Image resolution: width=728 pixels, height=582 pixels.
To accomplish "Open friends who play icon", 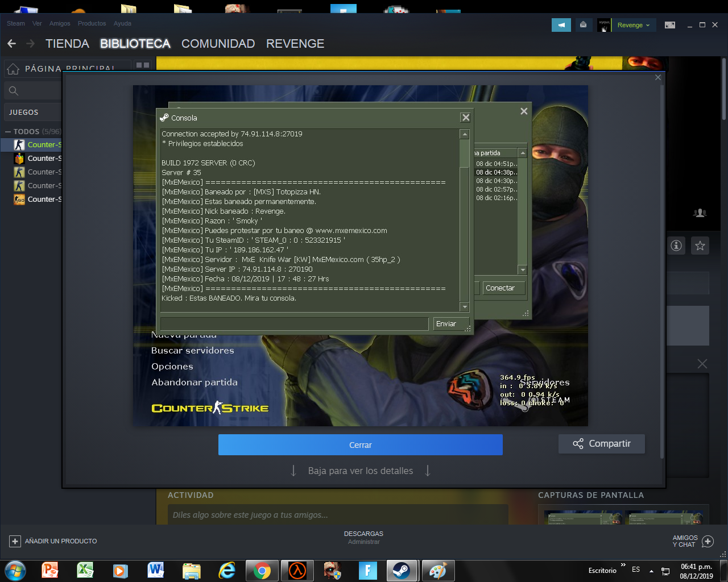I will pos(700,213).
